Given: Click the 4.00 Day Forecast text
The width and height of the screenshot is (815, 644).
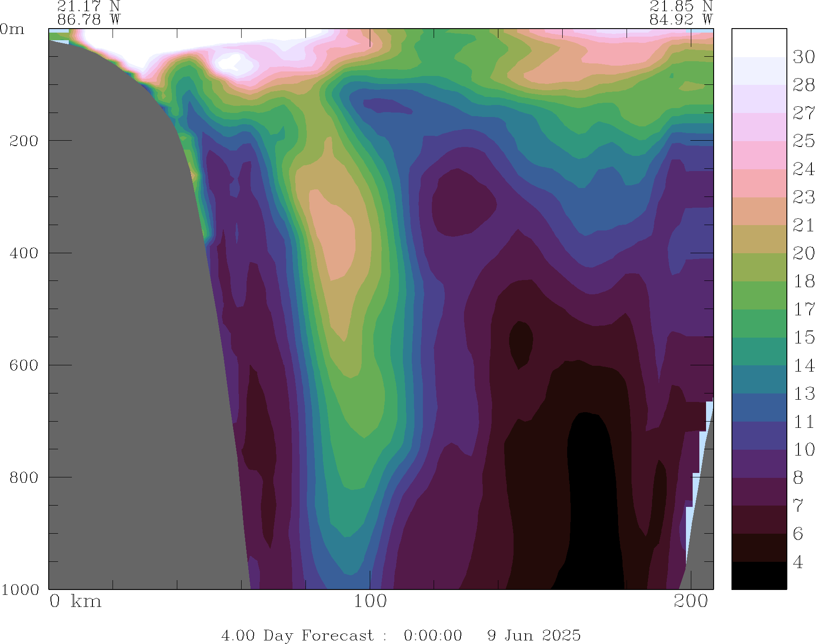Looking at the screenshot, I should coord(297,635).
